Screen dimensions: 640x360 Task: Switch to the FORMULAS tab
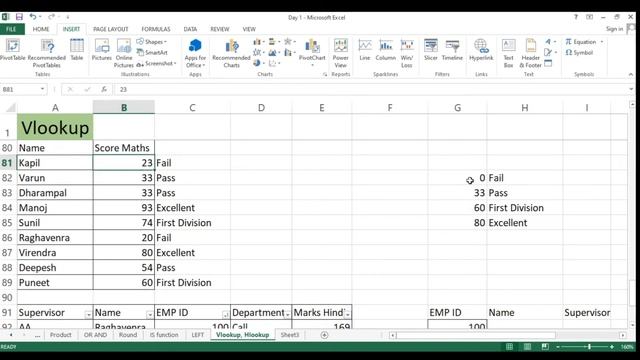pos(156,29)
